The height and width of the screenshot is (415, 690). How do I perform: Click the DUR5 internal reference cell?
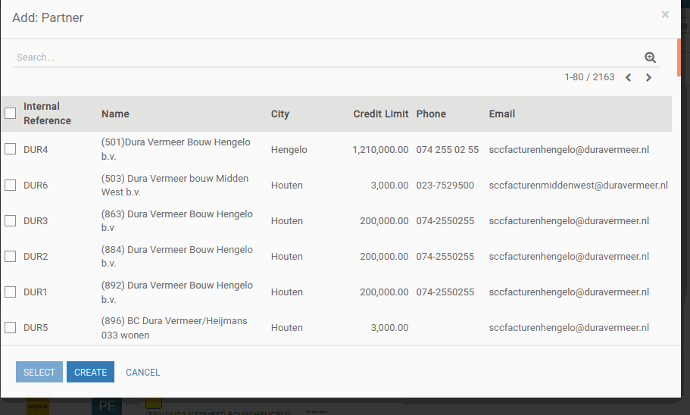[x=36, y=328]
